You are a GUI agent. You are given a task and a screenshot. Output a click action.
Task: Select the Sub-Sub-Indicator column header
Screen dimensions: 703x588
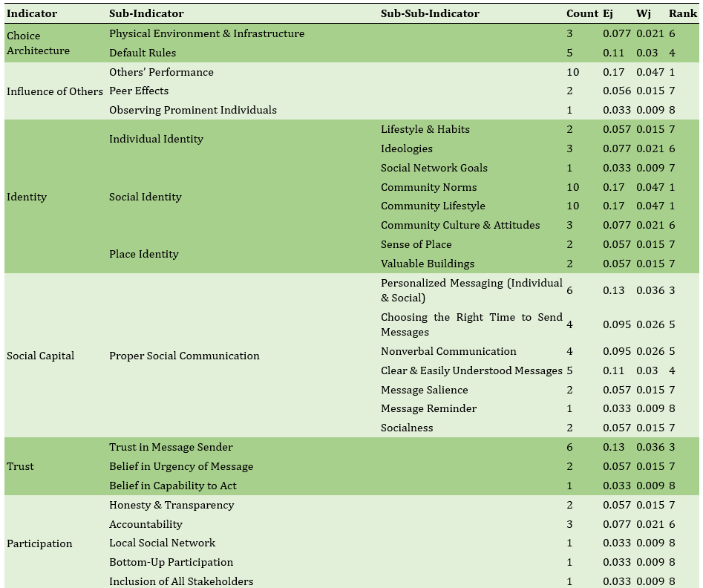coord(430,13)
